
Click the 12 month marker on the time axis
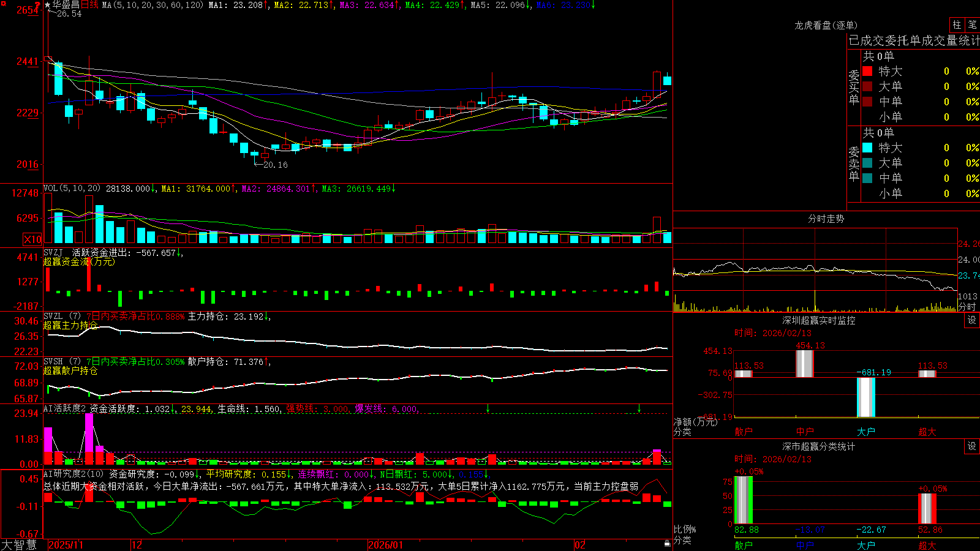click(137, 545)
